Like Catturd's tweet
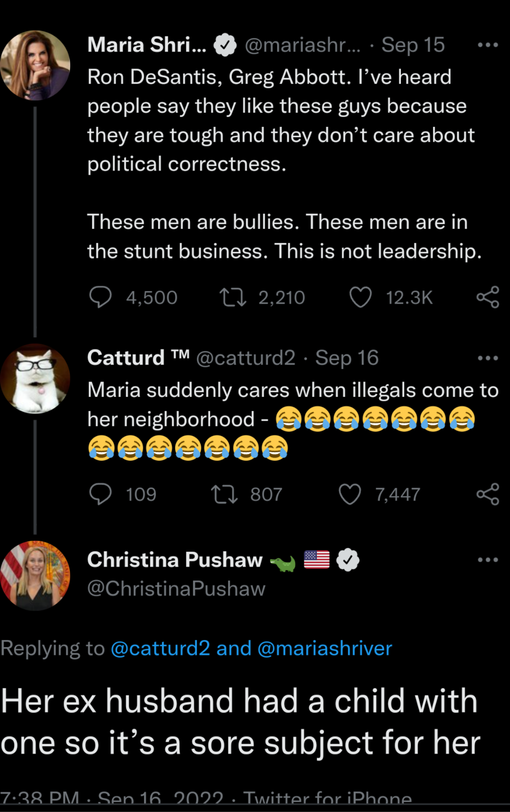This screenshot has height=812, width=510. (350, 494)
